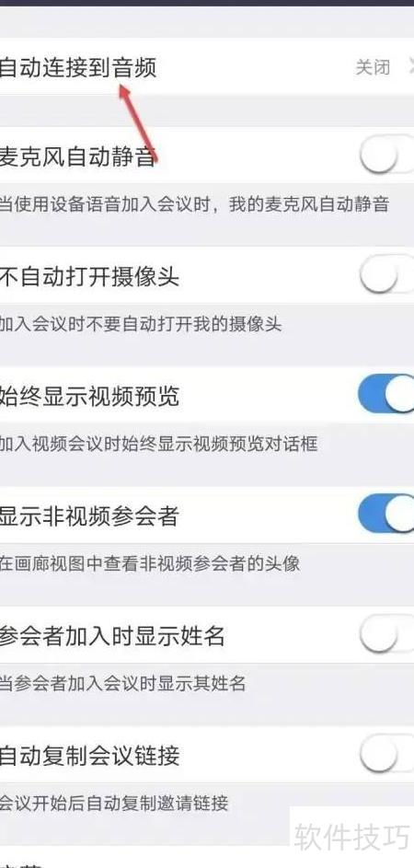Click the text 在画廊视图中查看非视频参会者的头像
This screenshot has height=868, width=414.
(149, 563)
